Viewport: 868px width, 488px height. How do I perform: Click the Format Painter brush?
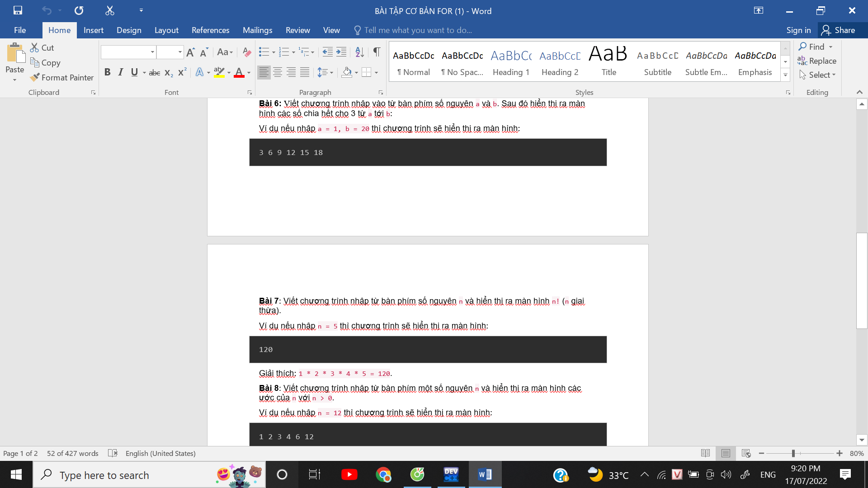(x=62, y=78)
